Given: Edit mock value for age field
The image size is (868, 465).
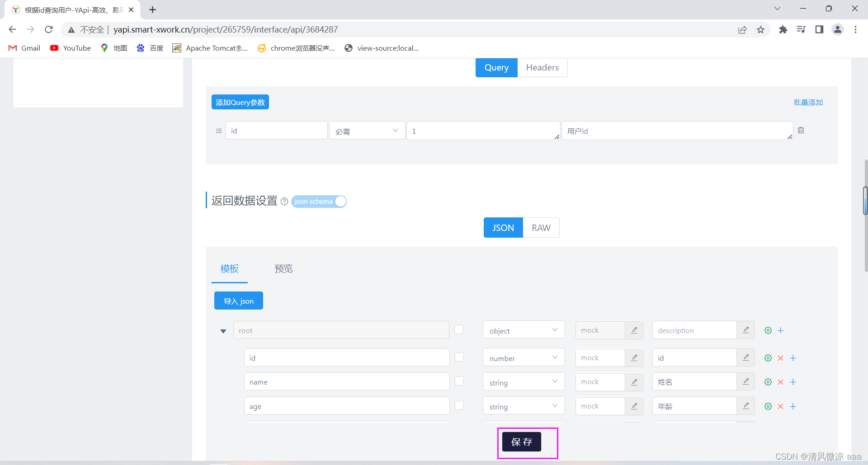Looking at the screenshot, I should [634, 406].
